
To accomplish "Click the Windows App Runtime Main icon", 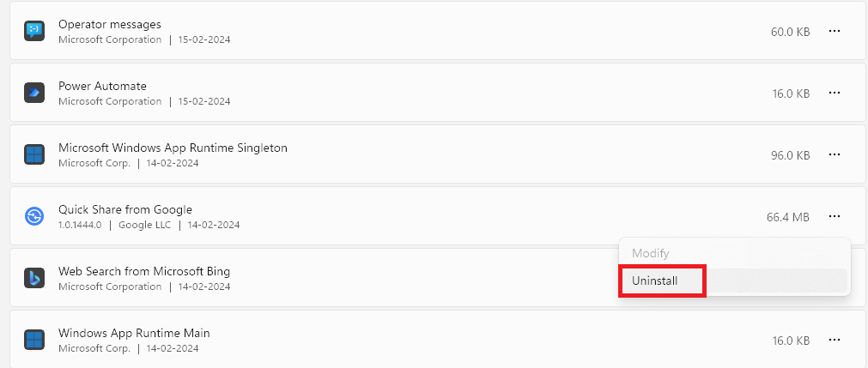I will (x=34, y=341).
